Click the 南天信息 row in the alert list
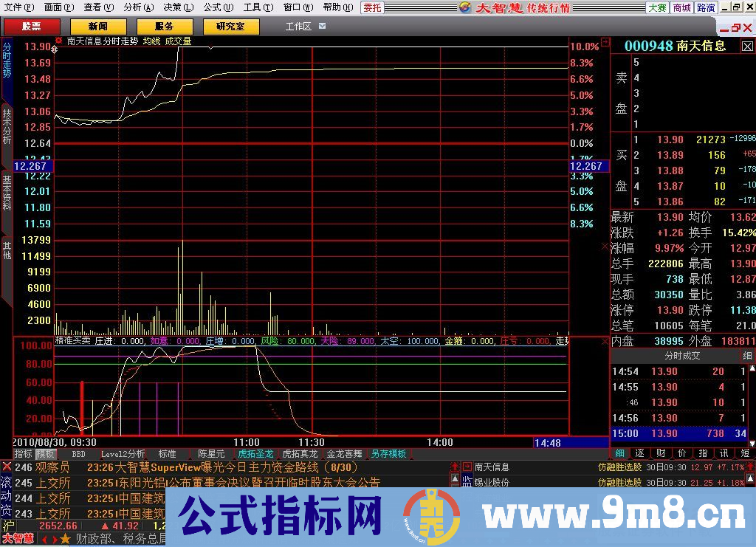 point(492,467)
